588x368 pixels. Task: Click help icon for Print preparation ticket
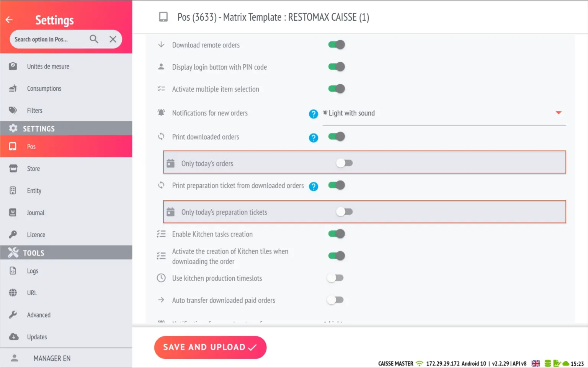[314, 186]
